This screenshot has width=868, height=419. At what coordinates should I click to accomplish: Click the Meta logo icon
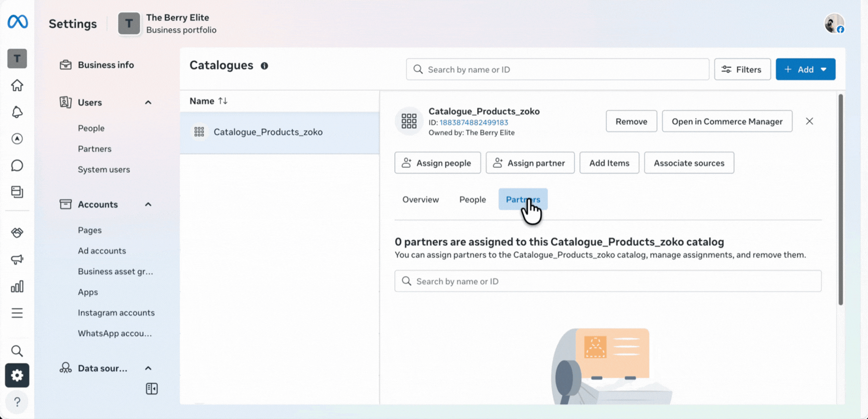coord(18,22)
